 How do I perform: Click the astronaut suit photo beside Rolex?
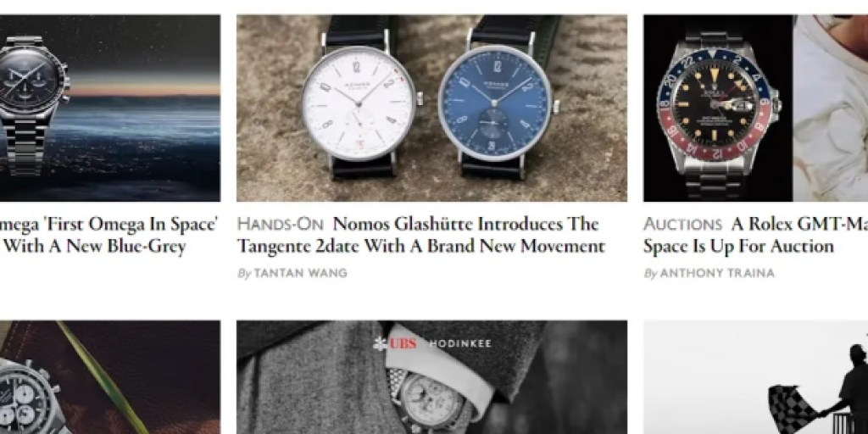pos(831,108)
